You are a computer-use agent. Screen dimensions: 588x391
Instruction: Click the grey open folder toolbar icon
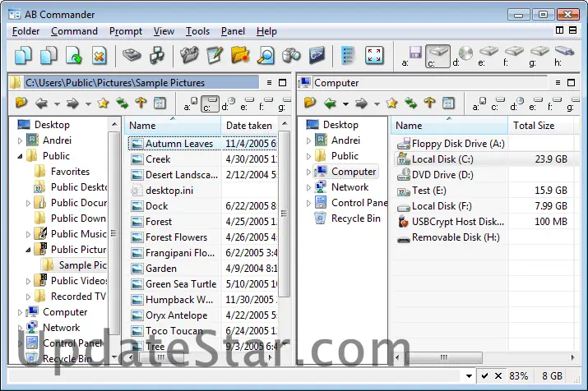point(189,55)
